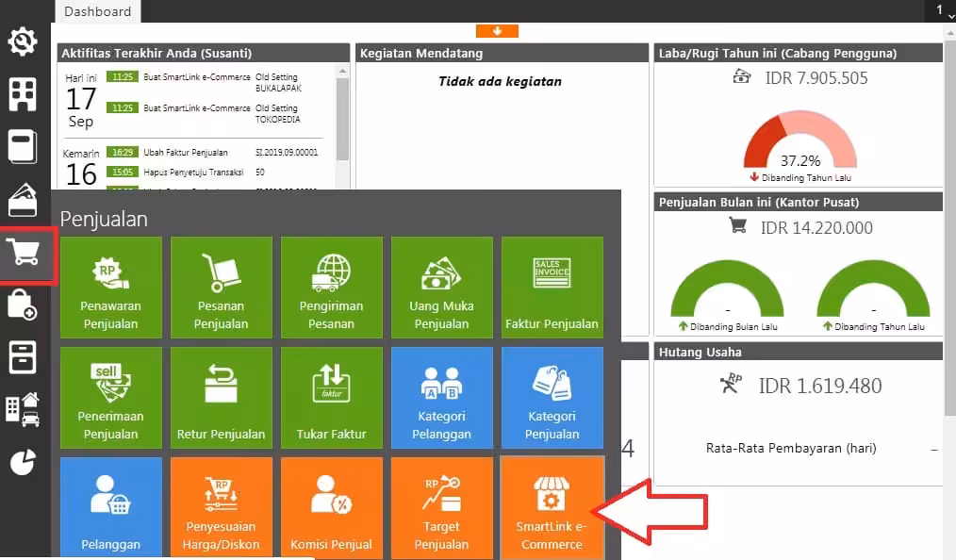Viewport: 956px width, 560px height.
Task: Click Kegiatan Mendatang panel header
Action: pos(502,53)
